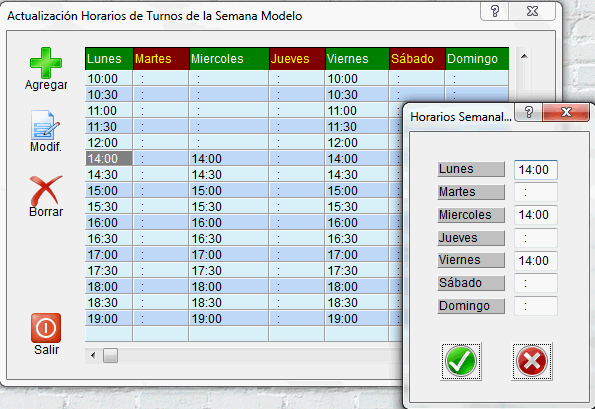Click the help question mark in Horarios Semanal dialog
595x409 pixels.
click(528, 112)
